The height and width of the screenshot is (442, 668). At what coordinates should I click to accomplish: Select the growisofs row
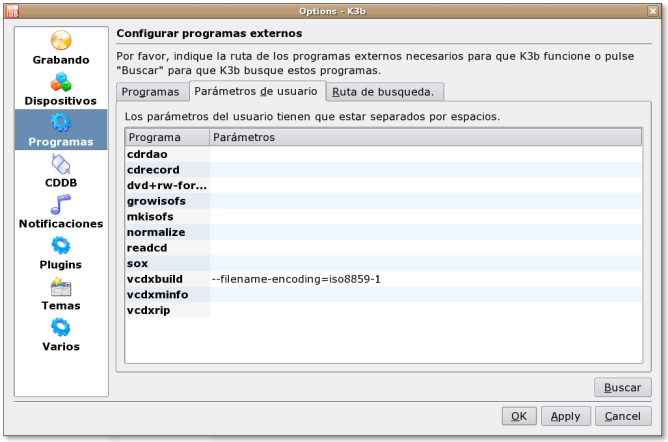383,201
